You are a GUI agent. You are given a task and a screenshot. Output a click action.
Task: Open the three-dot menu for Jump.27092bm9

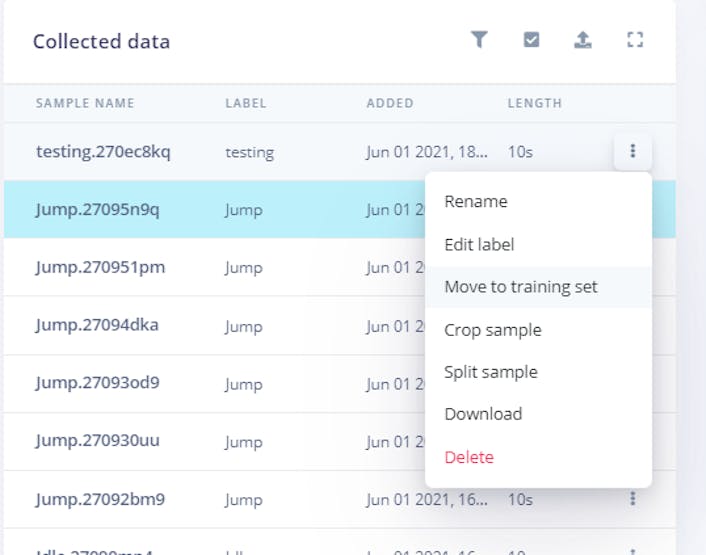[633, 498]
